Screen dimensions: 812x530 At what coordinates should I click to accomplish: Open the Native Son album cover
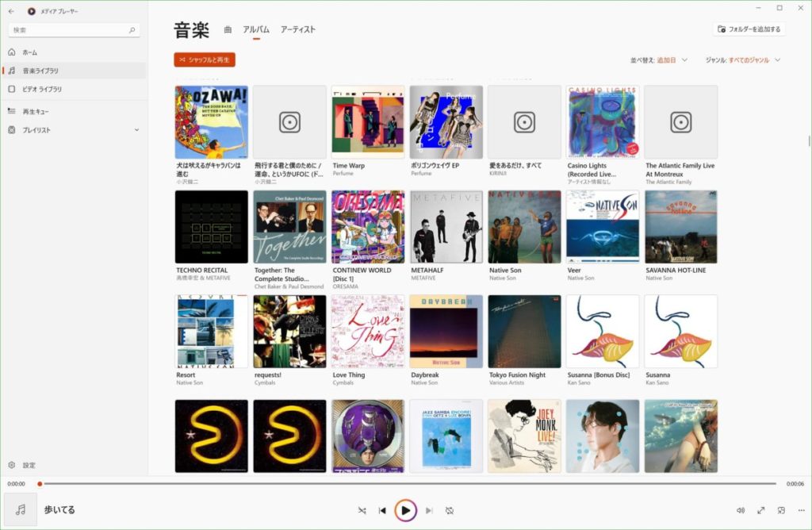(x=524, y=227)
